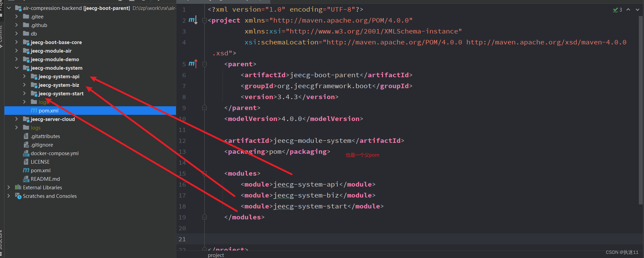This screenshot has width=644, height=258.
Task: Click the jeecg-module-system artifactId on line 12
Action: (x=312, y=140)
